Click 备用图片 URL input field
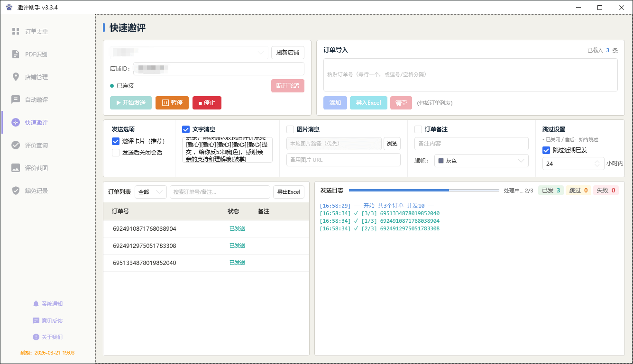Viewport: 633px width, 364px height. click(343, 160)
